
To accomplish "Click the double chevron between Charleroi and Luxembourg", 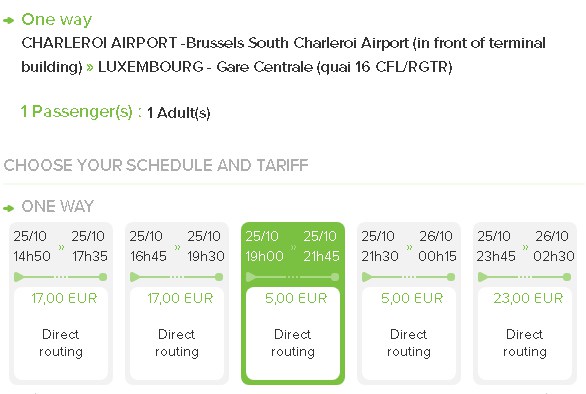I will (x=90, y=68).
